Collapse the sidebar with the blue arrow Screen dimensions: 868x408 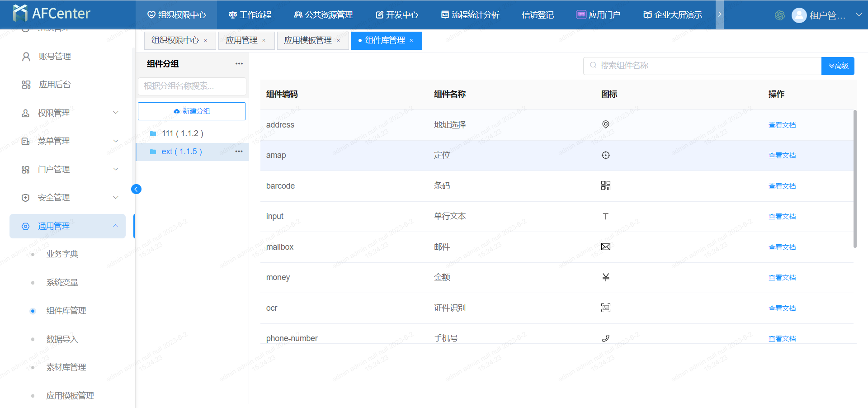point(136,189)
